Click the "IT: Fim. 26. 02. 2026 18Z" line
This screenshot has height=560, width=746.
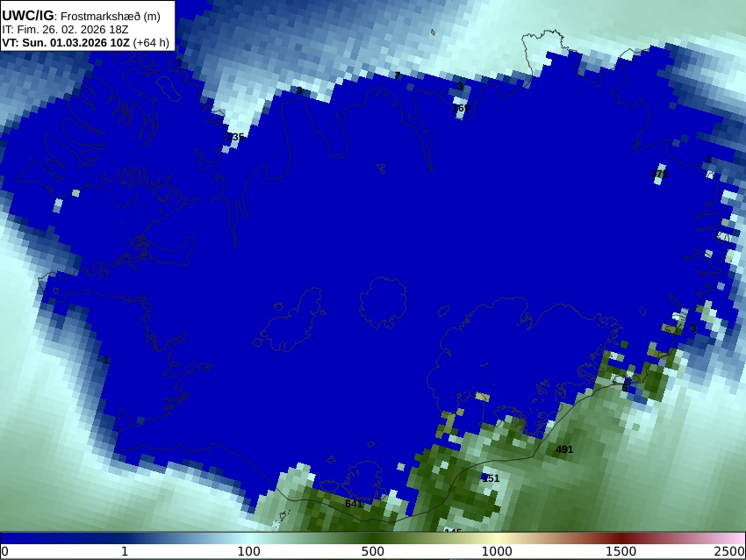[65, 30]
